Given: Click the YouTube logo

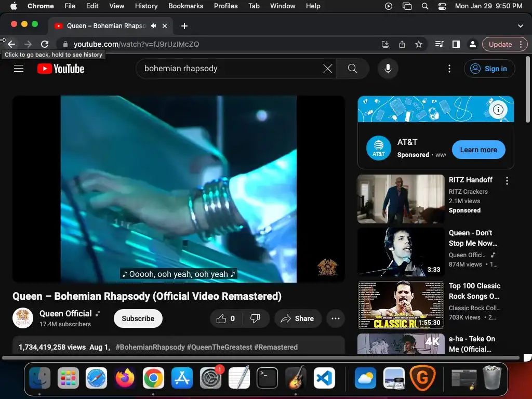Looking at the screenshot, I should point(61,69).
